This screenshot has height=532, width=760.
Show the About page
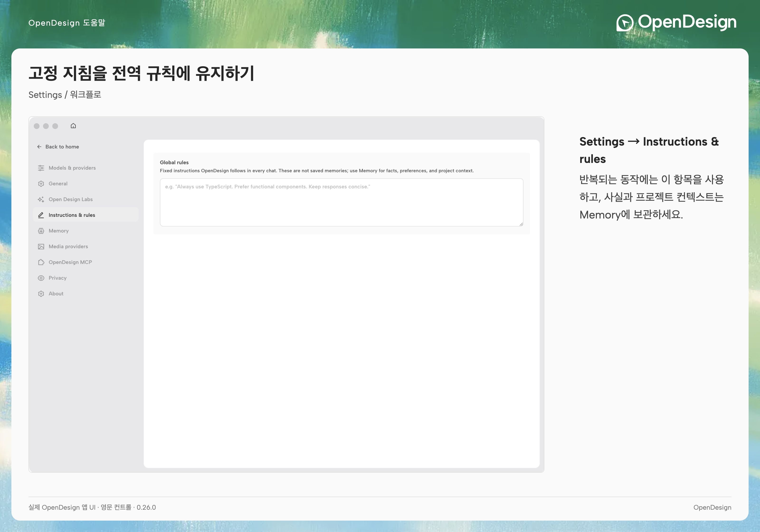[x=85, y=294]
